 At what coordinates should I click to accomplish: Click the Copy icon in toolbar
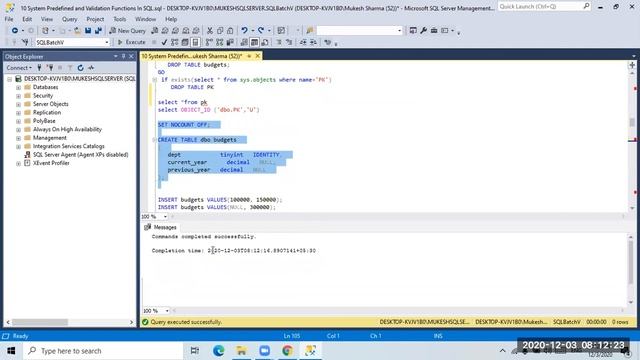[220, 31]
